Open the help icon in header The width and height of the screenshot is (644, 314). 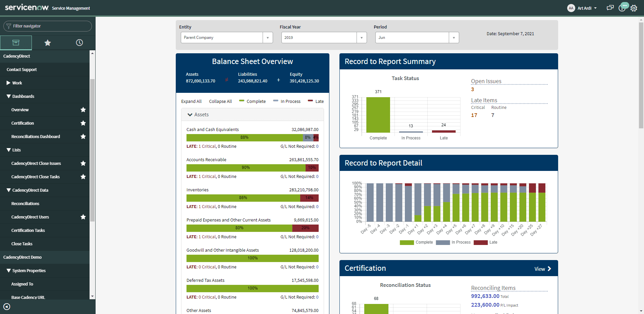click(623, 7)
